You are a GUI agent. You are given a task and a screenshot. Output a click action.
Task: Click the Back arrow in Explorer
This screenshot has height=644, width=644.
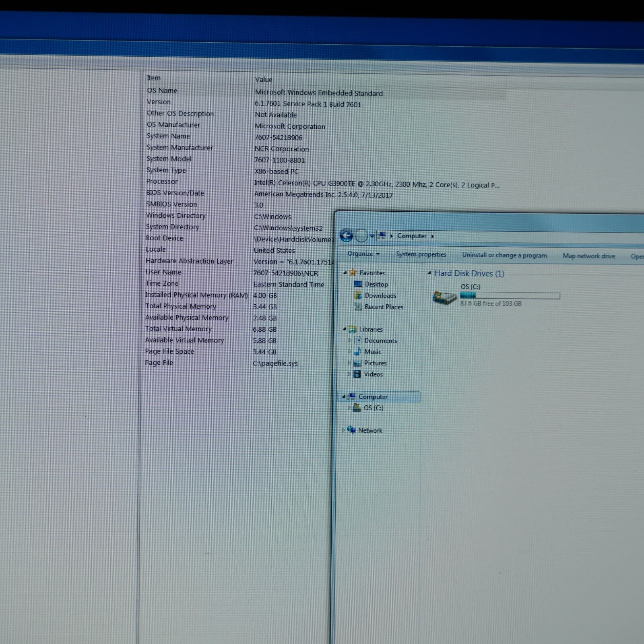346,235
